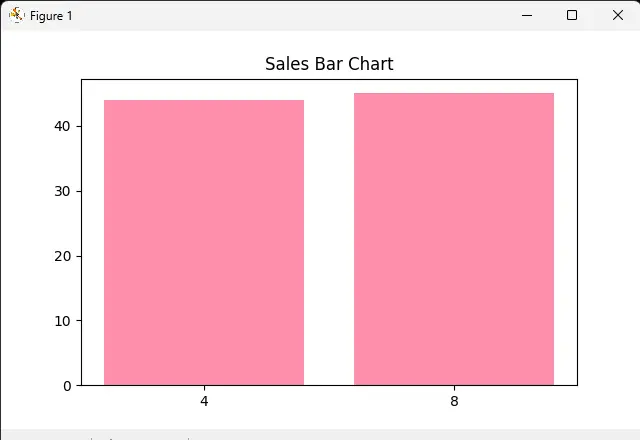This screenshot has width=640, height=440.
Task: Close the Figure 1 window
Action: coord(617,15)
